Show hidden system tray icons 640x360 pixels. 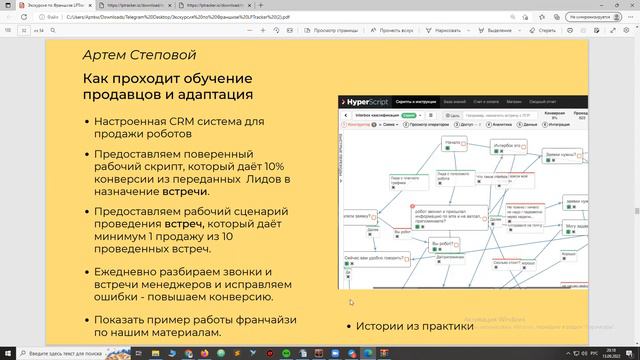pos(568,353)
